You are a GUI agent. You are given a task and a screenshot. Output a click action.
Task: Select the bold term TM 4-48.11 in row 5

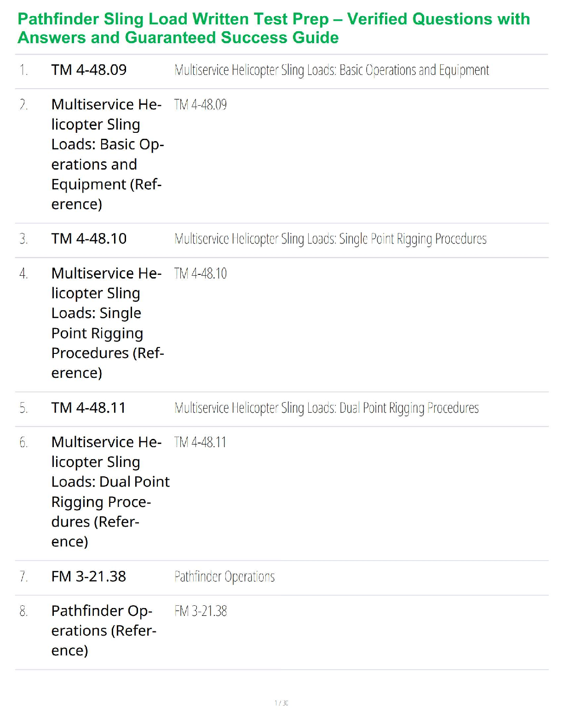88,408
